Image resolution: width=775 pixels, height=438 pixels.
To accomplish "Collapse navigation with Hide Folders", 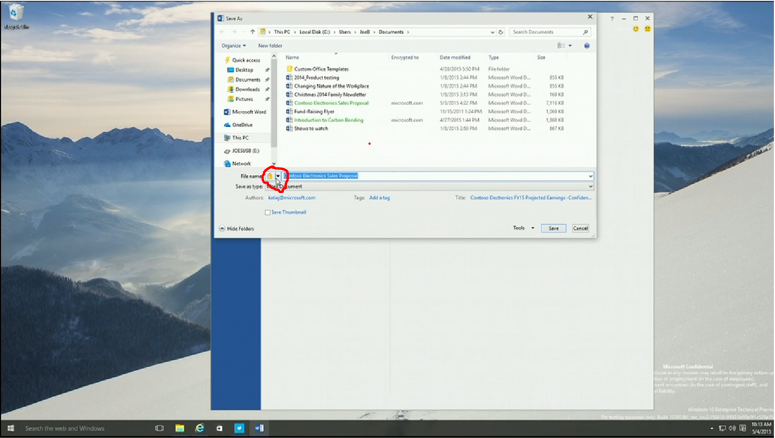I will [238, 229].
